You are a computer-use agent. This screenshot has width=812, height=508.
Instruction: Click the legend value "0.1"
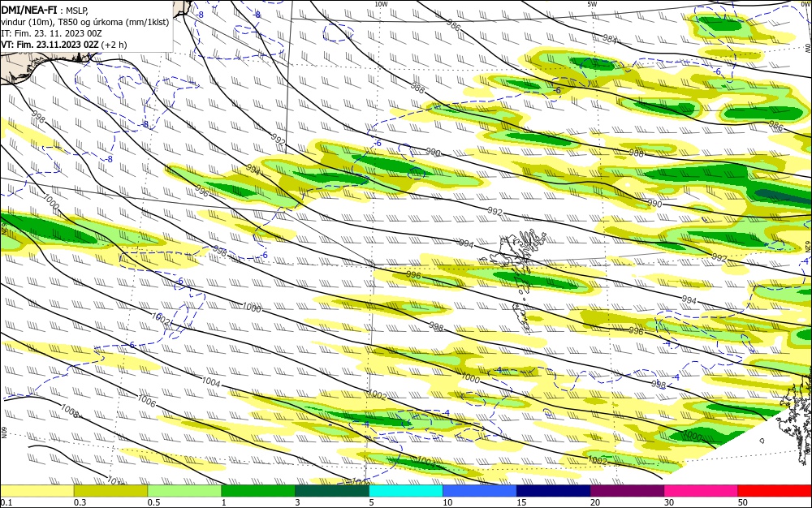(6, 502)
